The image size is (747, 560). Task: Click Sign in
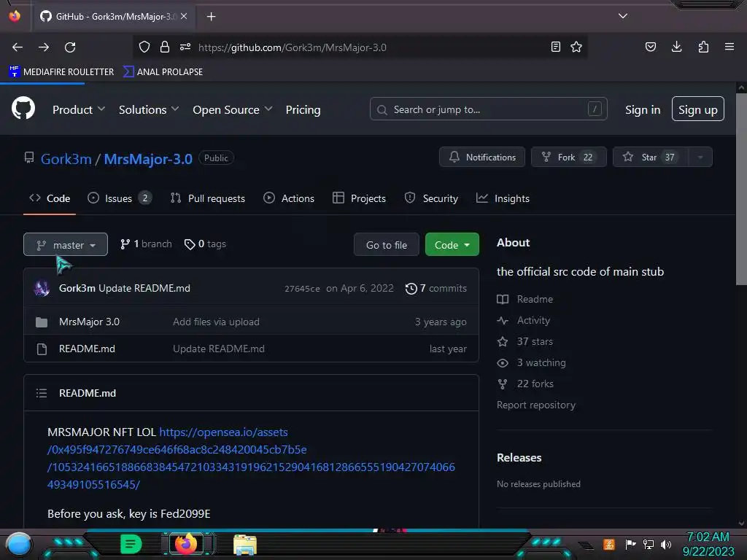tap(643, 109)
